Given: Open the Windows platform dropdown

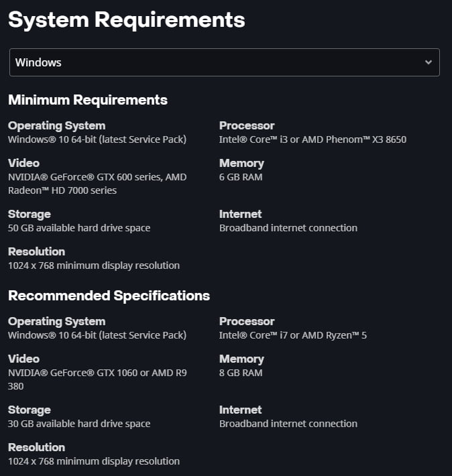Looking at the screenshot, I should pos(224,62).
